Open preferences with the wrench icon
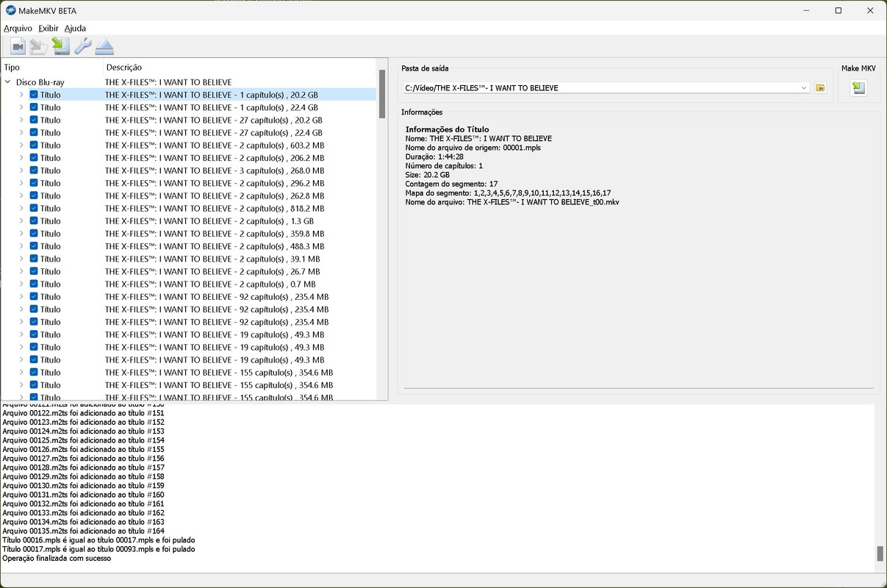The image size is (887, 588). [x=82, y=46]
